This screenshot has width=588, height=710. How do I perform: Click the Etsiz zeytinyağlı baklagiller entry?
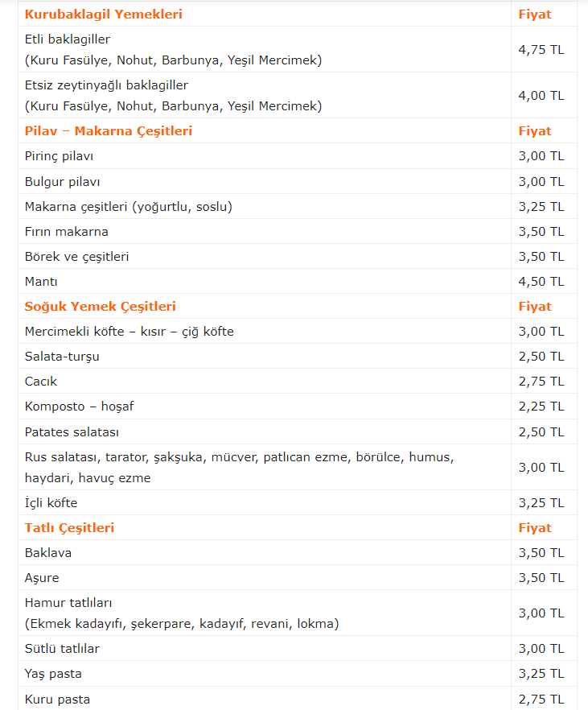[x=106, y=85]
